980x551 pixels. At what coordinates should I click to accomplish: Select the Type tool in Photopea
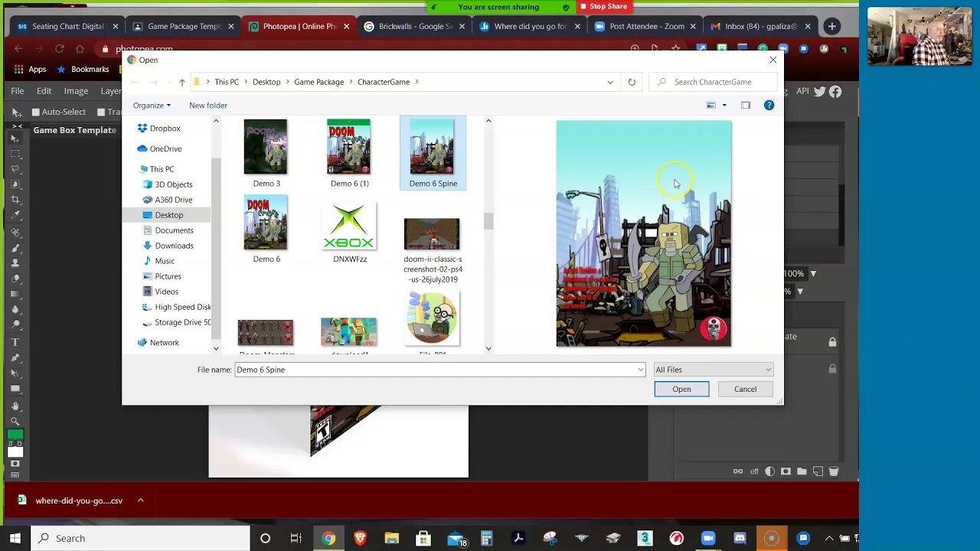pyautogui.click(x=15, y=342)
